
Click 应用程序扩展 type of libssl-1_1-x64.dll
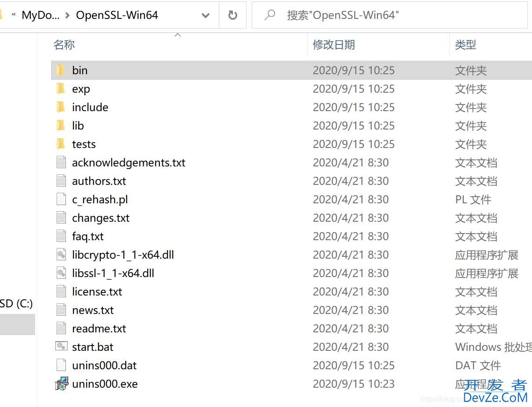487,273
